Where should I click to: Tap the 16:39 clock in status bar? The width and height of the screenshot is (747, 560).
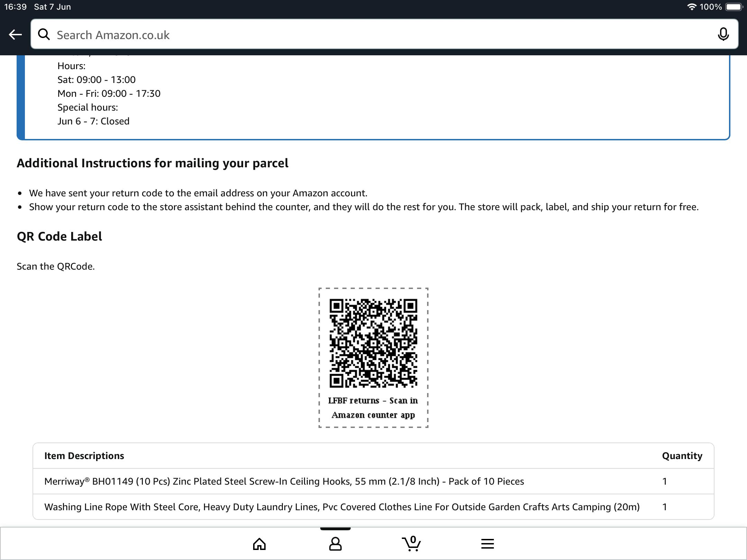click(x=16, y=7)
